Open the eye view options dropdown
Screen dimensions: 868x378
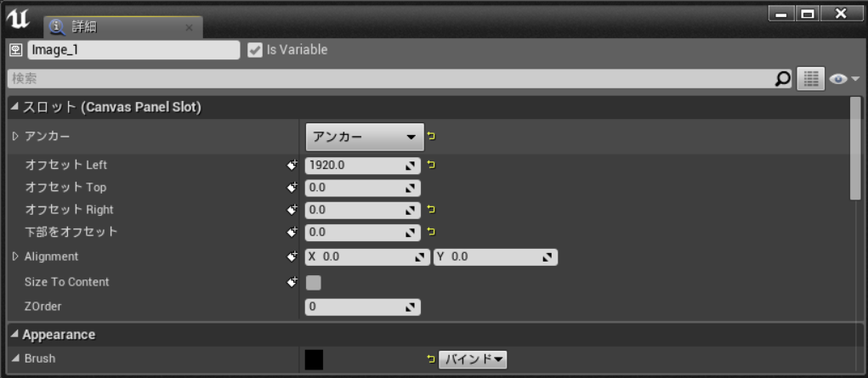tap(845, 79)
